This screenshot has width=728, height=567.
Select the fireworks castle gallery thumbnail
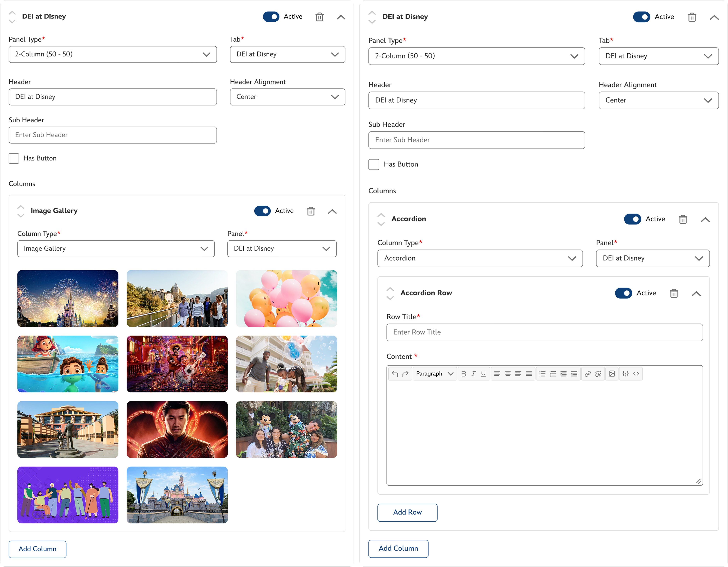68,299
